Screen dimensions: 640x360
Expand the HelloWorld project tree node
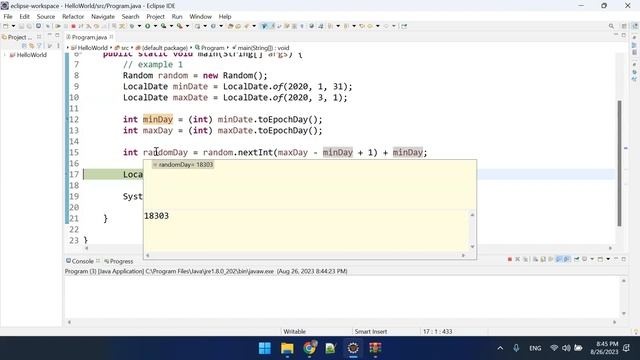tap(5, 55)
